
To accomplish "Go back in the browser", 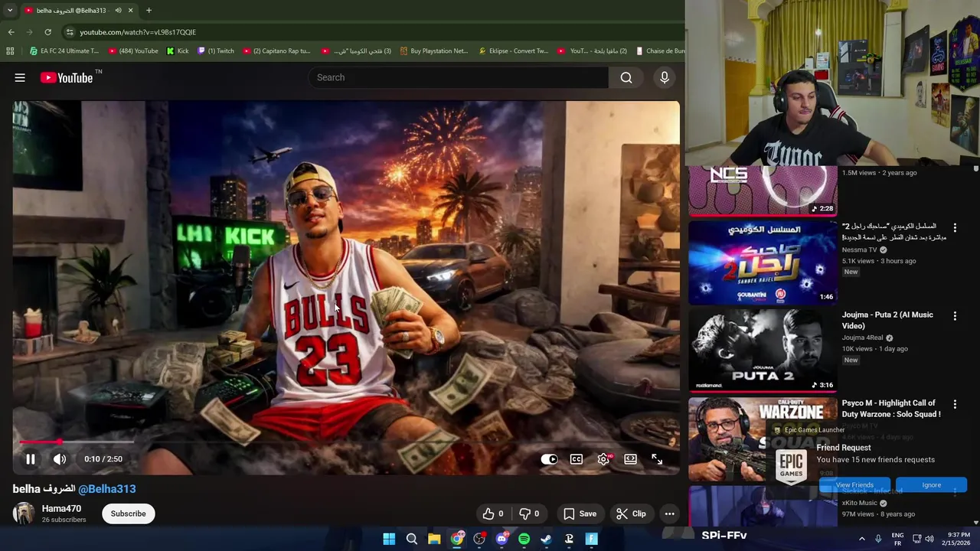I will tap(11, 32).
